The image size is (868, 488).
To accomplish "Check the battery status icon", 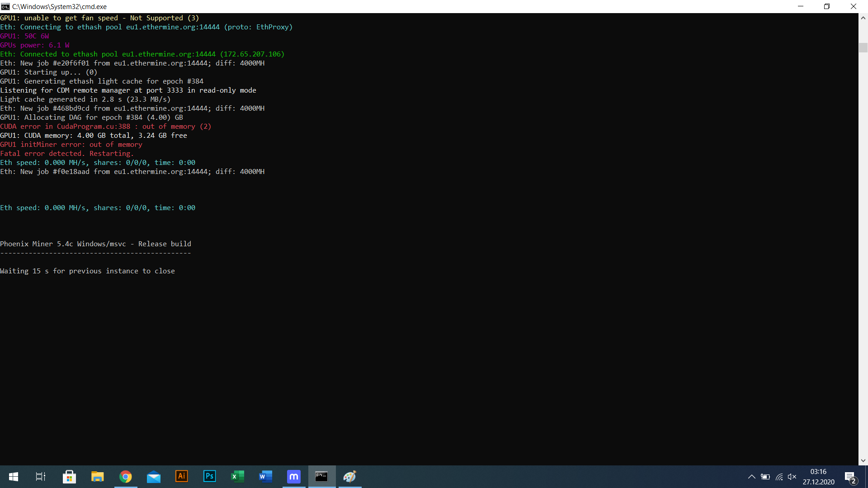I will (x=765, y=477).
